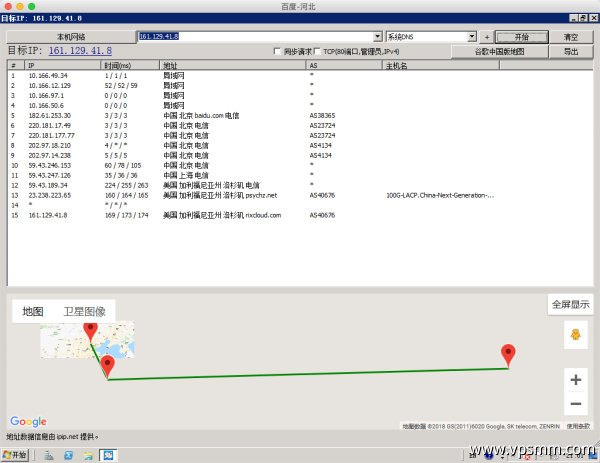Viewport: 600px width, 463px height.
Task: Click AS38365 cell in hop 5
Action: pyautogui.click(x=322, y=116)
